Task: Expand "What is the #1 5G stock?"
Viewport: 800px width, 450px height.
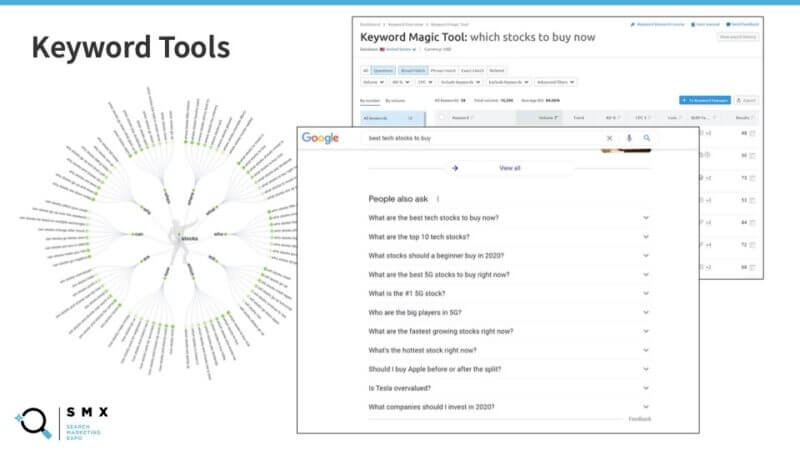Action: click(x=646, y=293)
